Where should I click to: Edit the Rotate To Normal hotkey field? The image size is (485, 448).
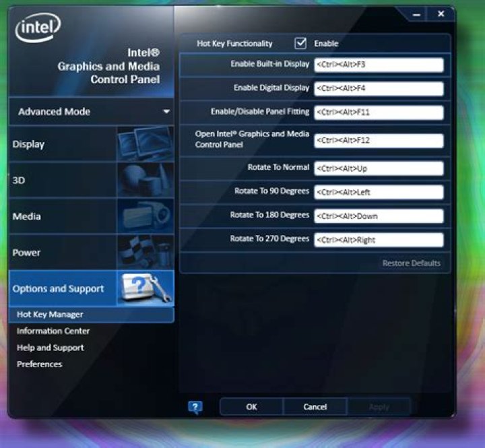379,168
